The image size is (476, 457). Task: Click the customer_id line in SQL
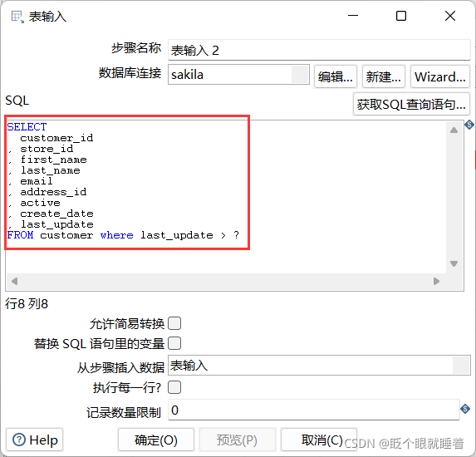click(x=56, y=138)
